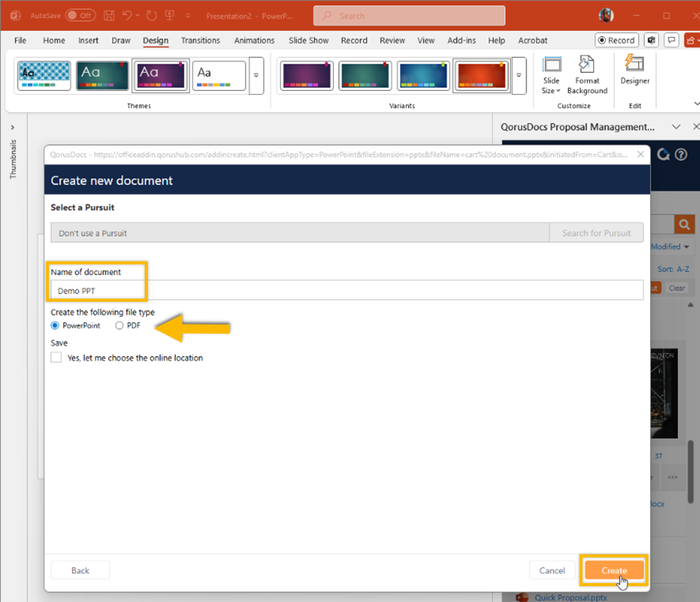The height and width of the screenshot is (602, 700).
Task: Open the Add-ins tab
Action: 461,40
